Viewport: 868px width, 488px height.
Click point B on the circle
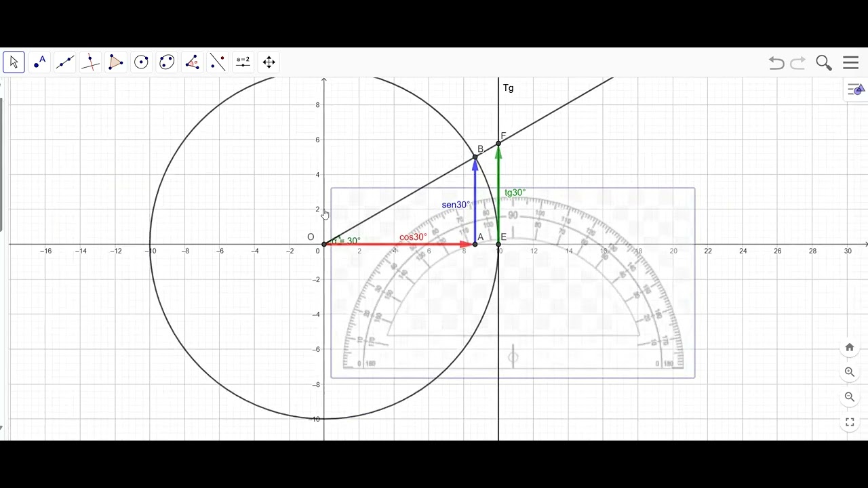tap(475, 157)
